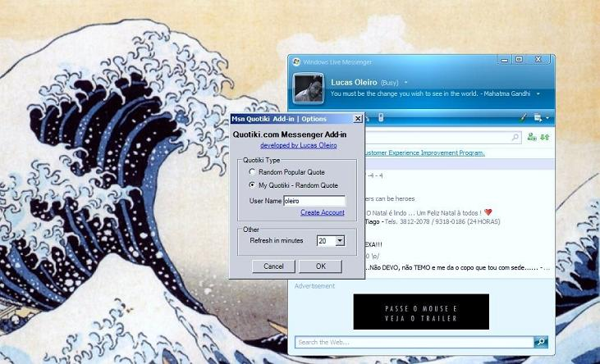
Task: Click the User Name input field
Action: 314,201
